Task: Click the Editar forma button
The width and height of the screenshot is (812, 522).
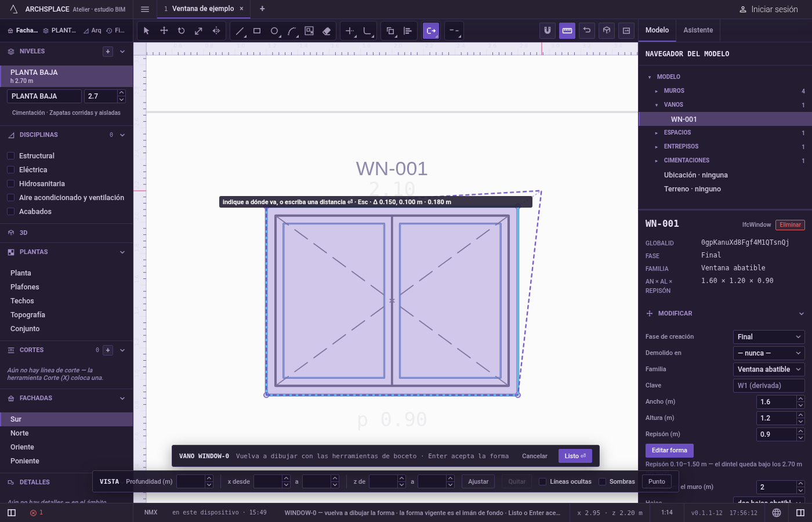Action: pyautogui.click(x=669, y=451)
